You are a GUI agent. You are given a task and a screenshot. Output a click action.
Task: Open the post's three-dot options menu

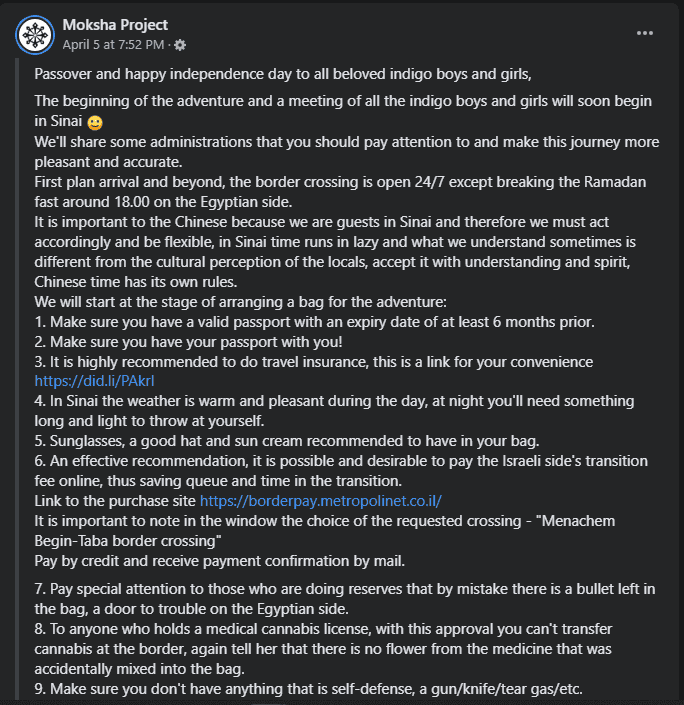coord(645,32)
